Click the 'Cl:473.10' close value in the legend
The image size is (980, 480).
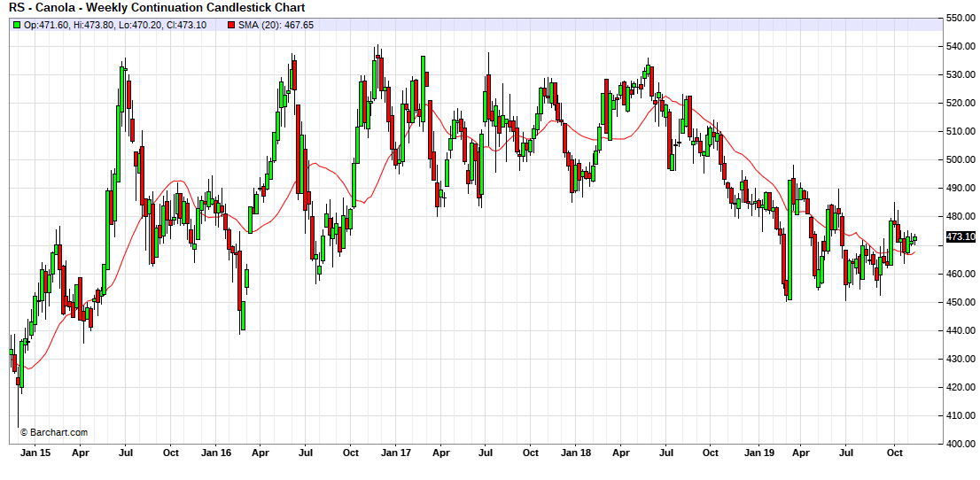pos(185,25)
